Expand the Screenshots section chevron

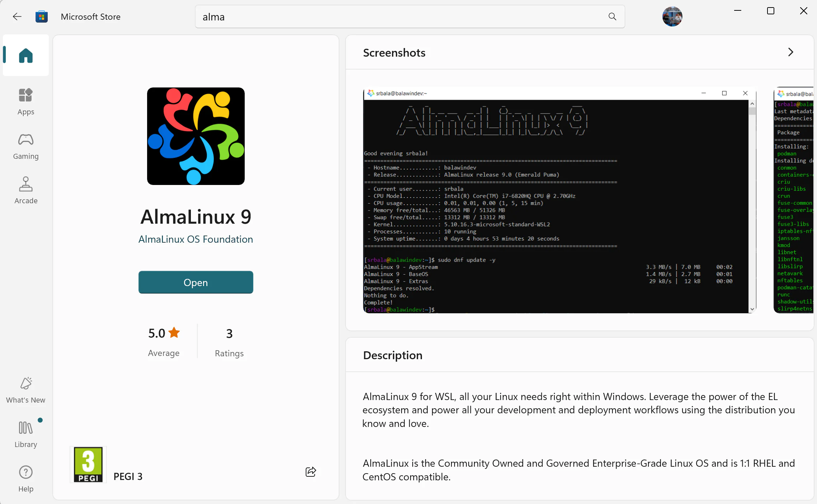coord(790,52)
